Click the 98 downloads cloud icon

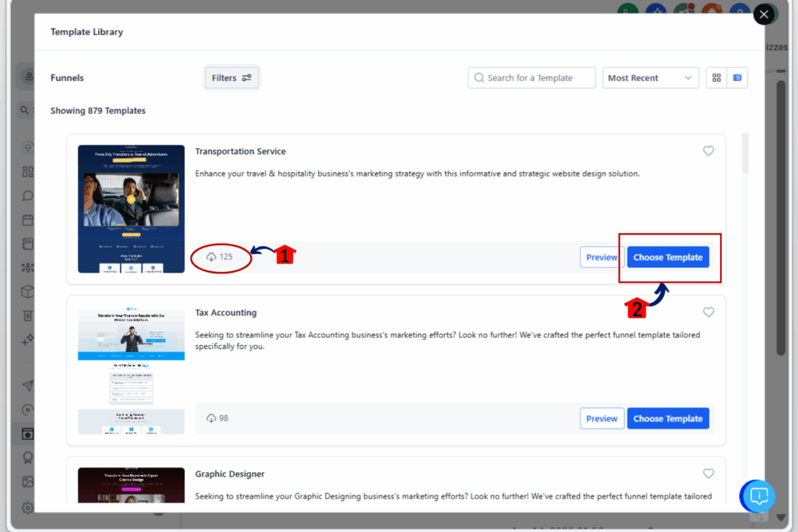pyautogui.click(x=211, y=418)
